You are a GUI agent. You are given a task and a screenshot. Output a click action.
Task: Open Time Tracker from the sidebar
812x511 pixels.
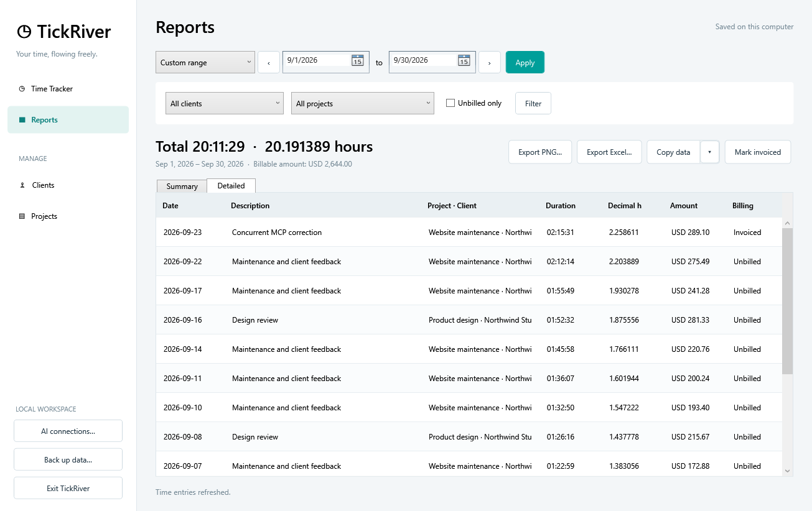(x=68, y=89)
